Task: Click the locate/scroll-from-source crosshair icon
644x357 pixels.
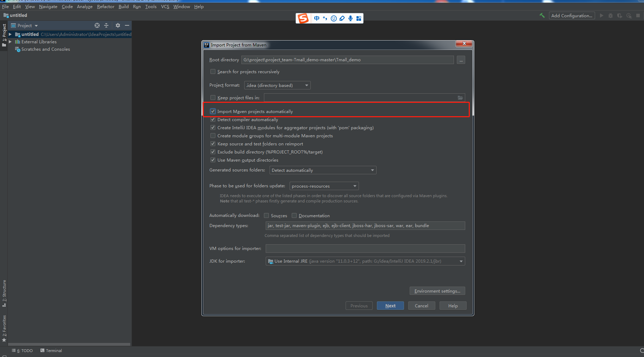Action: [97, 25]
